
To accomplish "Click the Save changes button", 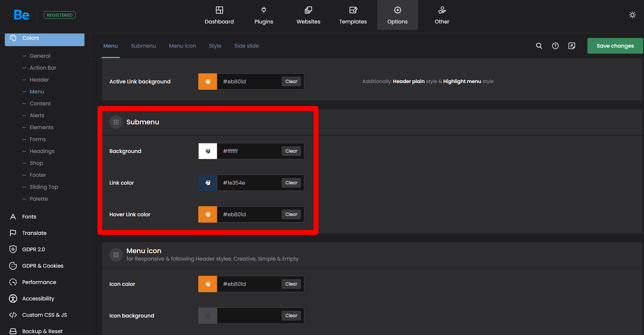I will pyautogui.click(x=615, y=46).
